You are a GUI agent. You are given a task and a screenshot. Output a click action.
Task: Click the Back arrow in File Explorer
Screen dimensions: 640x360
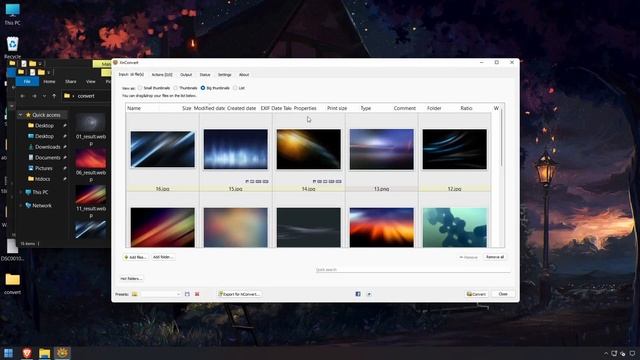click(22, 96)
